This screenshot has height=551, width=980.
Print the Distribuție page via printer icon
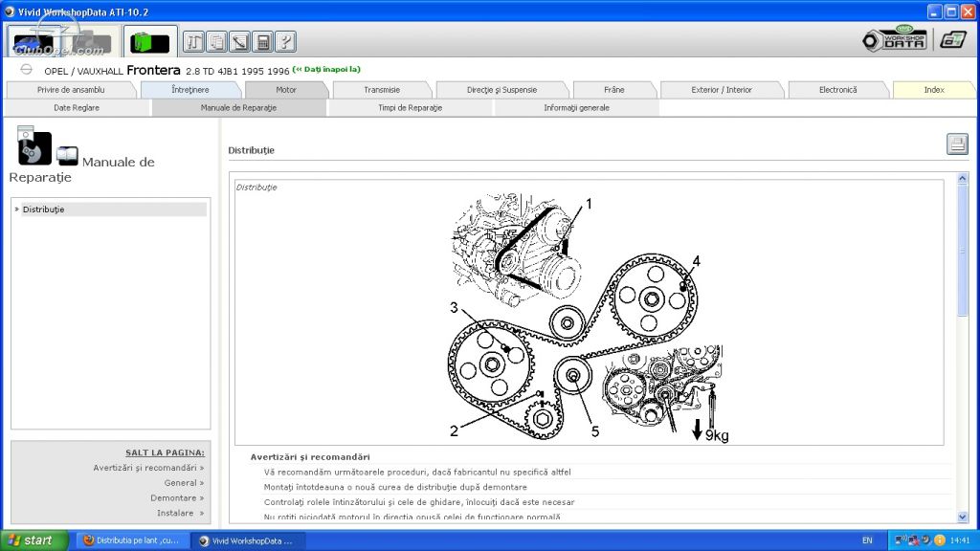[x=957, y=144]
